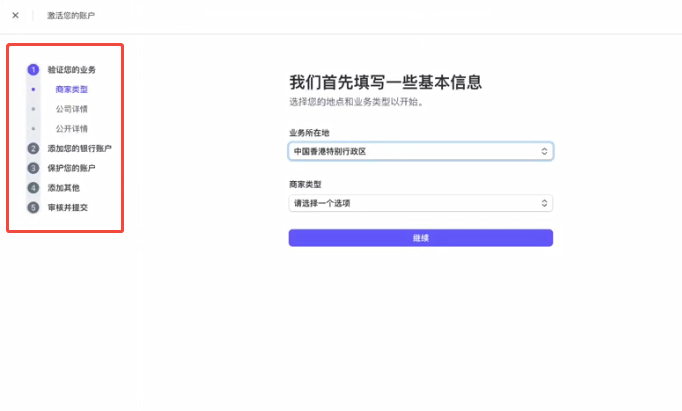
Task: Click the step 4 number circle
Action: [x=33, y=187]
